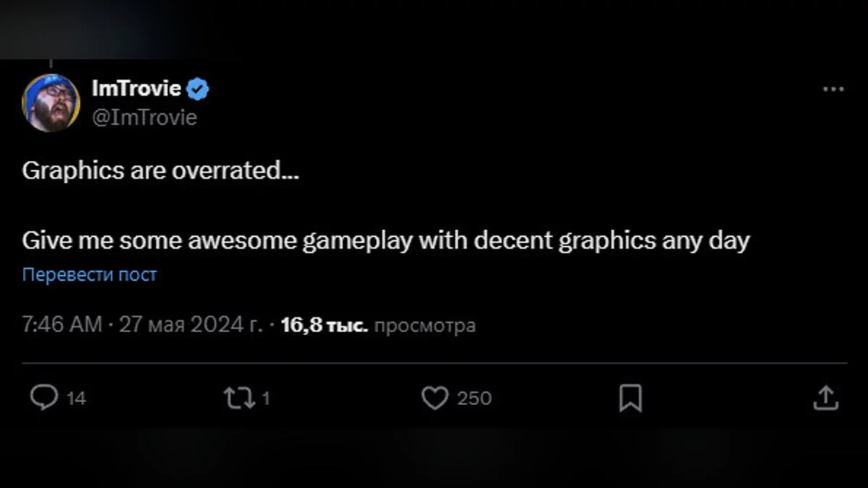The image size is (868, 488).
Task: Click the "просмотра" views label
Action: tap(426, 325)
